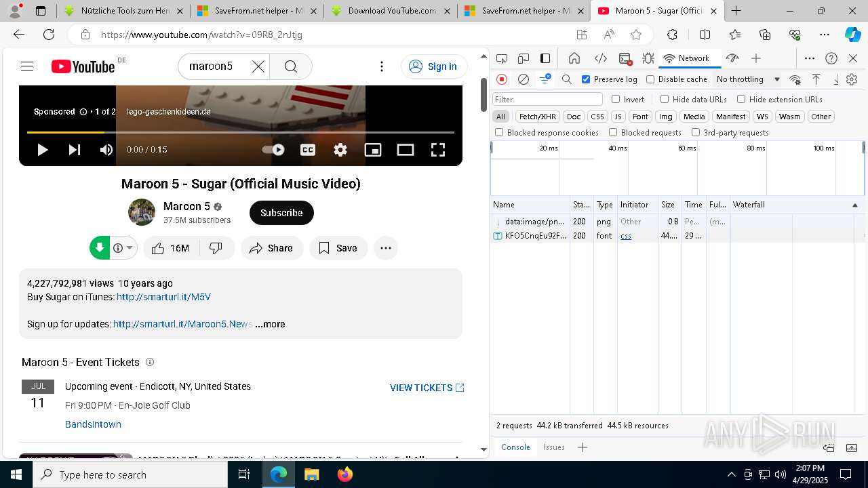Clear the network log icon
868x488 pixels.
coord(524,79)
